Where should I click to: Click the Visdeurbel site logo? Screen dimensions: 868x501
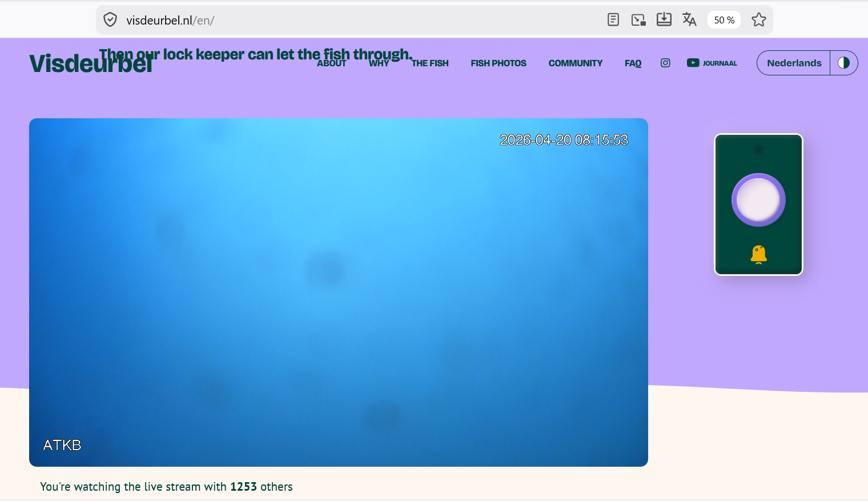coord(91,64)
